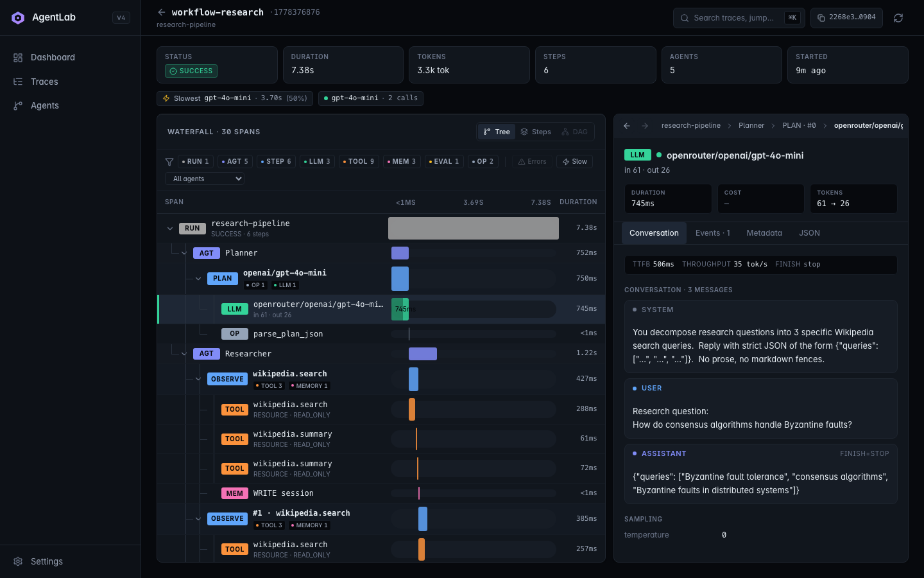Collapse the first OBSERVE wikipedia.search node

(x=198, y=379)
